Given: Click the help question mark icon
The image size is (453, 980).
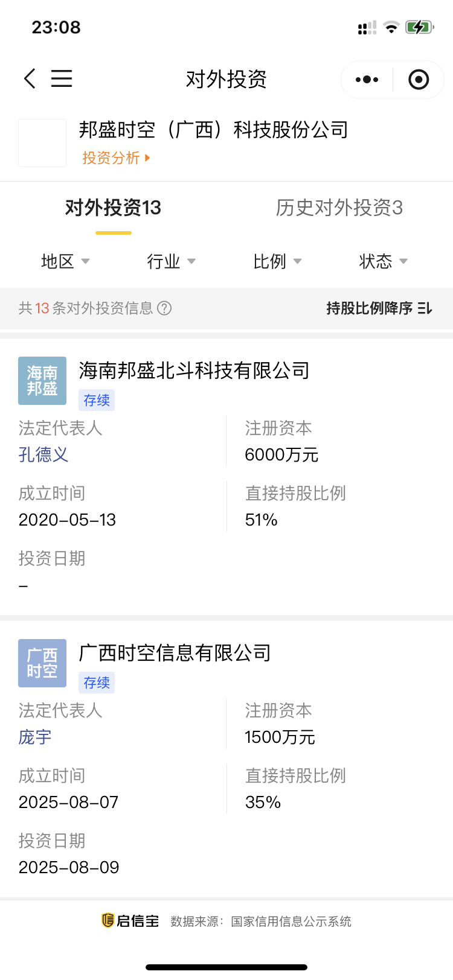Looking at the screenshot, I should coord(164,308).
